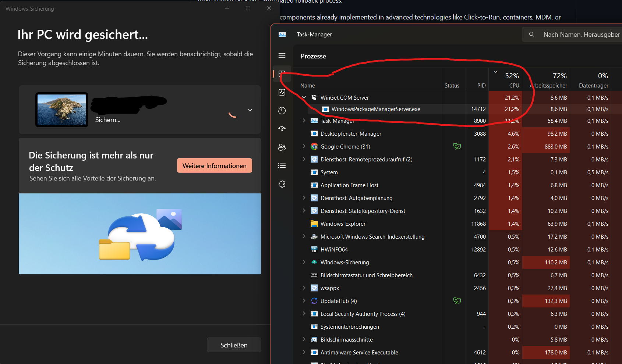Expand the Local Security Authority Process group
The width and height of the screenshot is (622, 364).
(304, 314)
